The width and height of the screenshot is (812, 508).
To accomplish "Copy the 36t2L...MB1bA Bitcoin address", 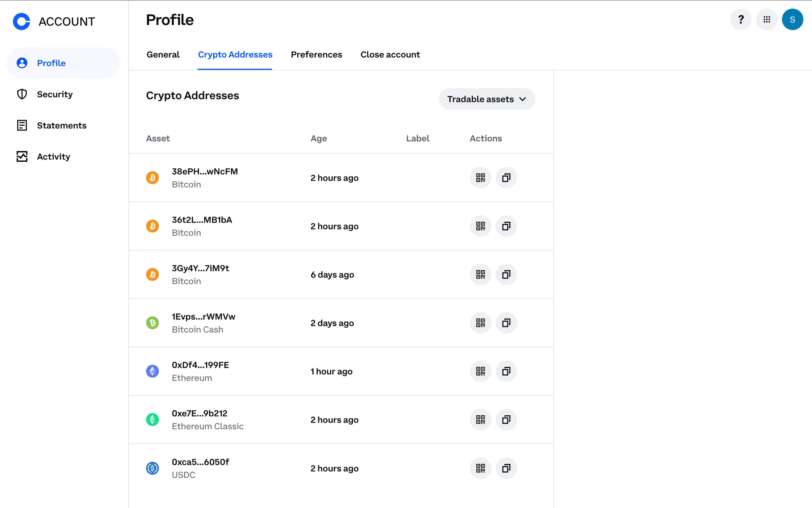I will 506,226.
